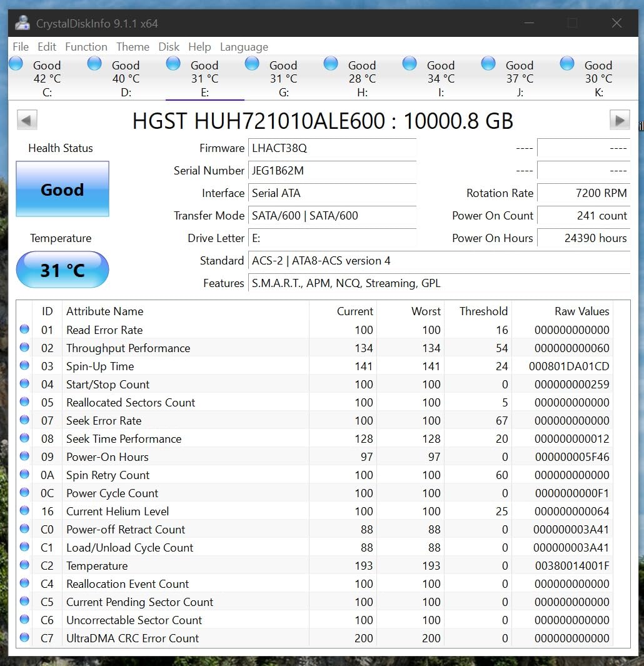Viewport: 644px width, 666px height.
Task: Go to previous disk with left arrow
Action: point(27,120)
